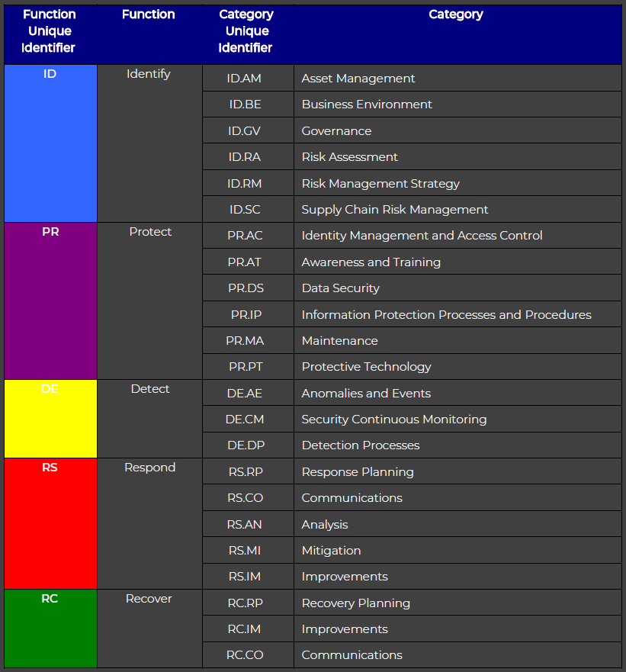Select the PR.IP identifier cell
The width and height of the screenshot is (626, 672).
click(248, 314)
